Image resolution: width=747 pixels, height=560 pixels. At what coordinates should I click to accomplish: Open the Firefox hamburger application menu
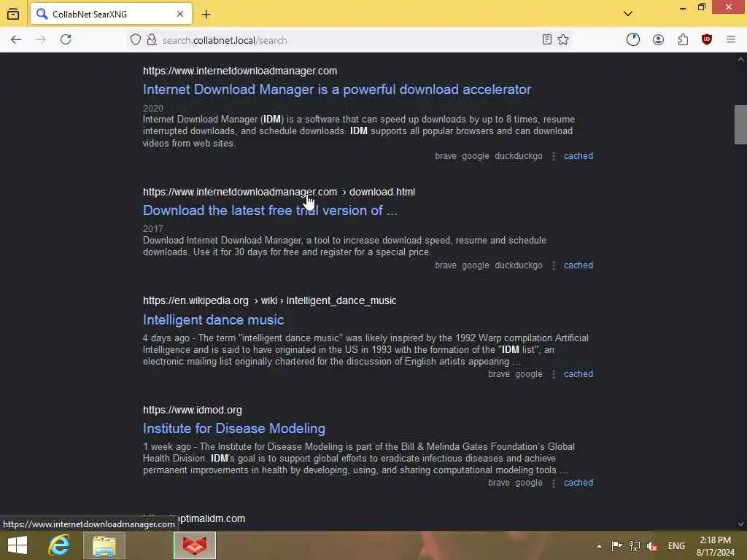click(731, 40)
